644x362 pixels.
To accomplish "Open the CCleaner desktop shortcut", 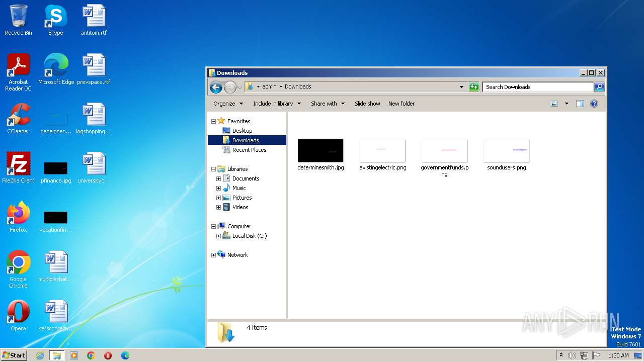I will (x=18, y=119).
